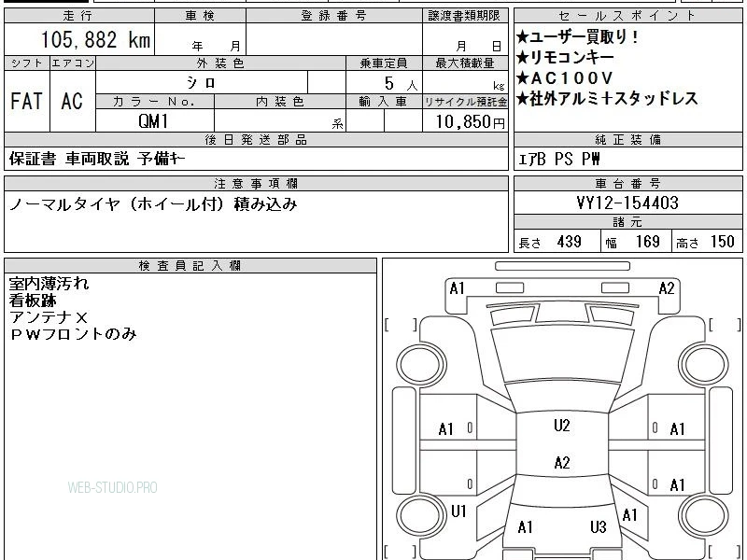The image size is (747, 560).
Task: Click the FAT shift value
Action: pyautogui.click(x=27, y=101)
